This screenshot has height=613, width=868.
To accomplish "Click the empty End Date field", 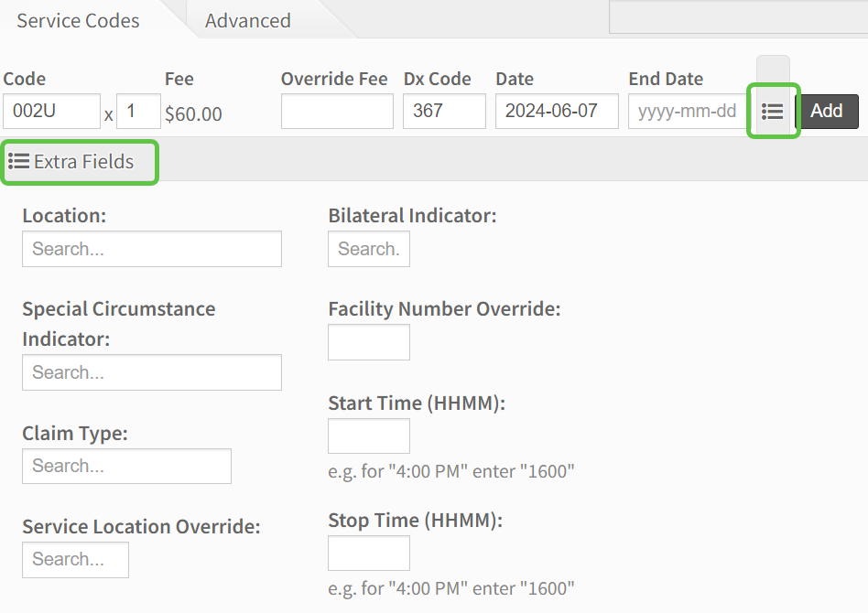I will point(687,111).
